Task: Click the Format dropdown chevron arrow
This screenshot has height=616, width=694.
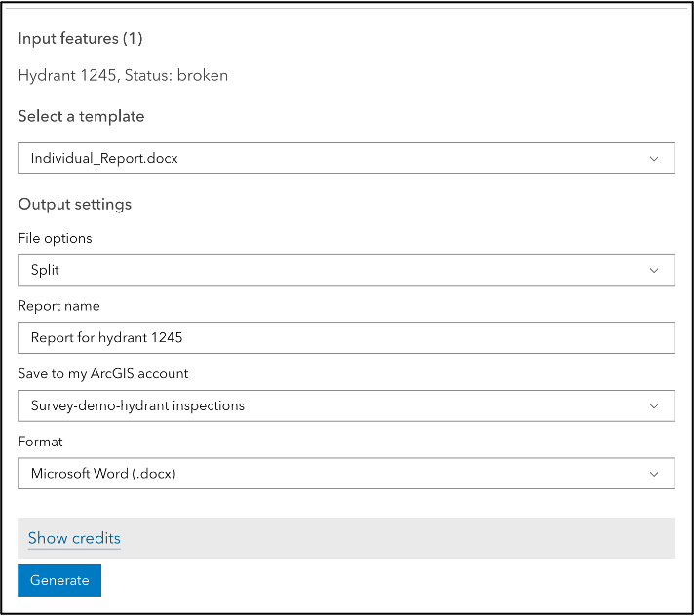Action: pyautogui.click(x=654, y=474)
